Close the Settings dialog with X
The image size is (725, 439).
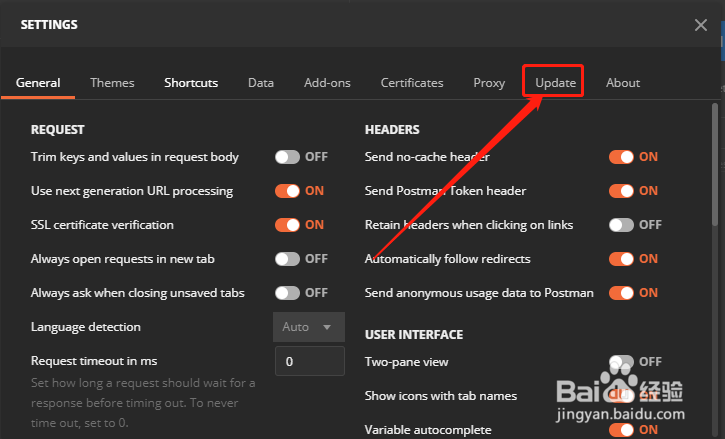pos(701,25)
